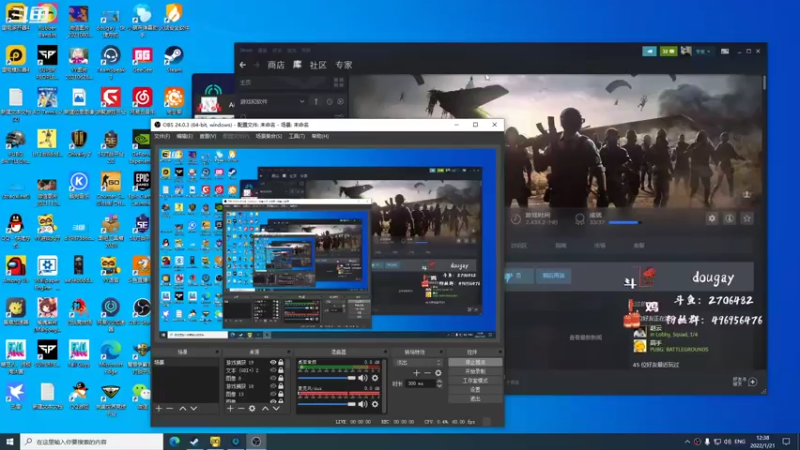Unlock the 游戏捕获 19 source

[281, 362]
